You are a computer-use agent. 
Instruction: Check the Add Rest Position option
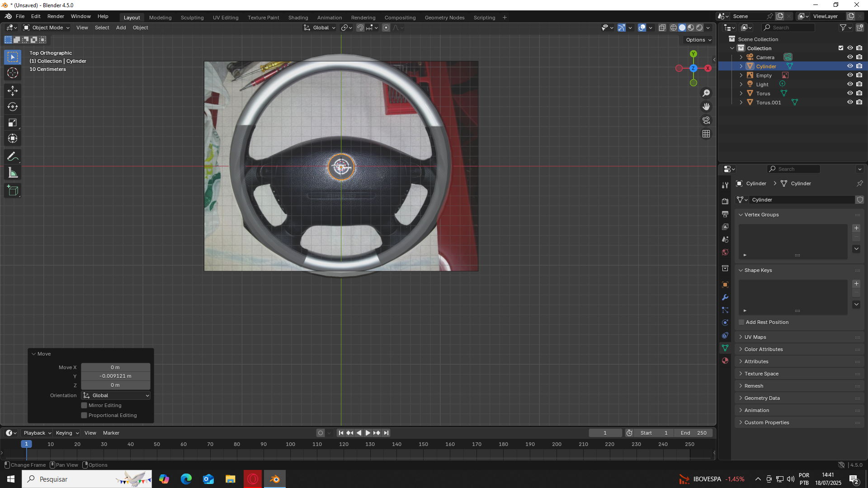coord(741,322)
